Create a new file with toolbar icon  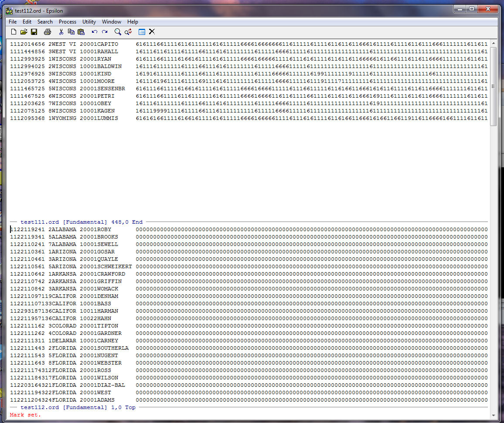click(x=14, y=32)
